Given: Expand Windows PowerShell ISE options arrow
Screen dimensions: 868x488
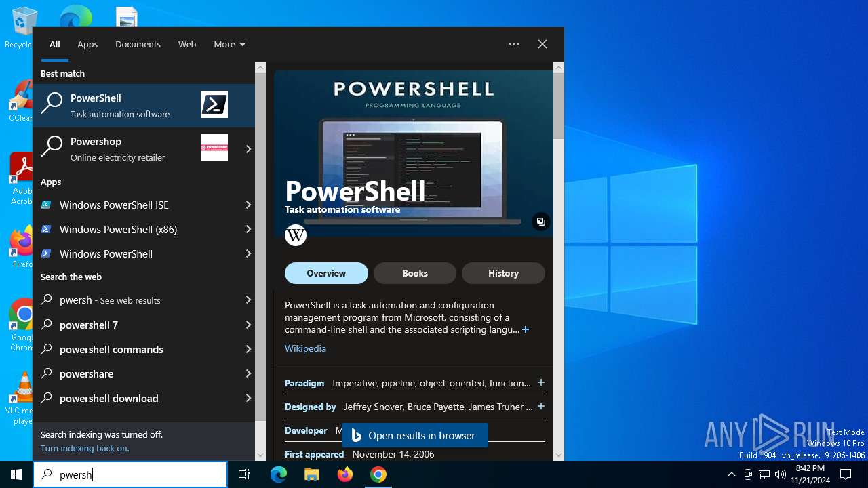Looking at the screenshot, I should pos(248,205).
